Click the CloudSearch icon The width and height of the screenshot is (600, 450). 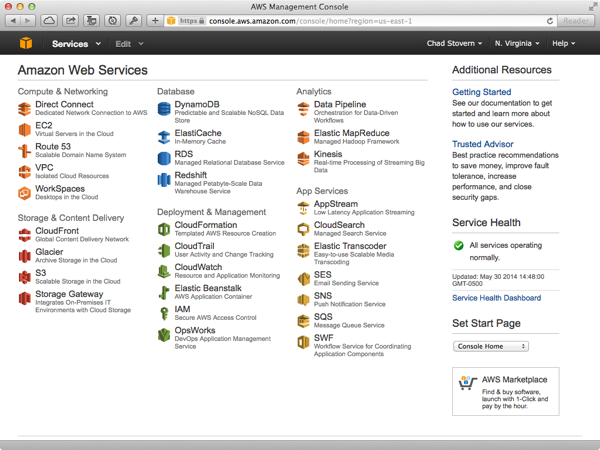coord(303,229)
